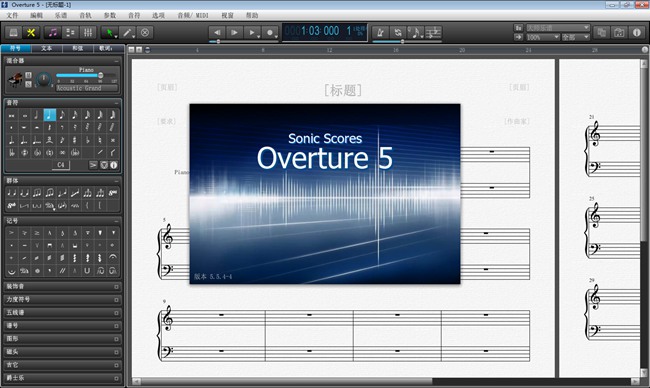Select the whole note in note palette
Viewport: 650px width, 388px height.
coord(24,115)
